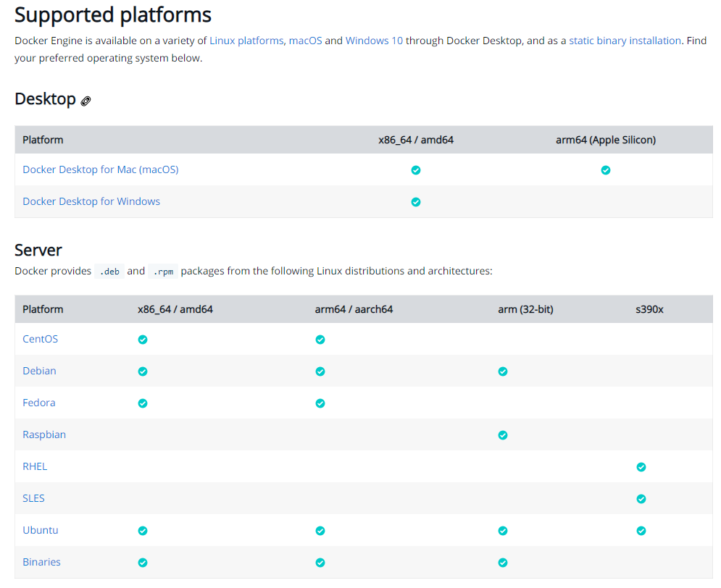Click the Binaries arm (32-bit) checkmark
This screenshot has width=721, height=588.
click(x=503, y=563)
